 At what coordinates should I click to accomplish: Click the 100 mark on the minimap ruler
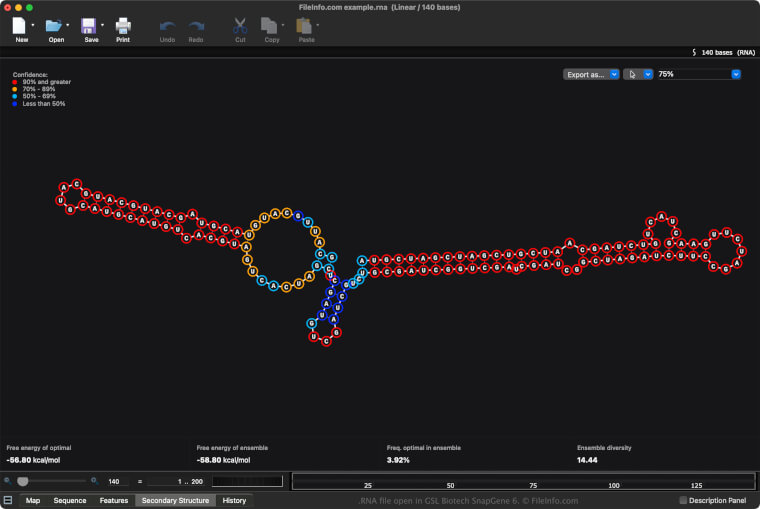(614, 485)
